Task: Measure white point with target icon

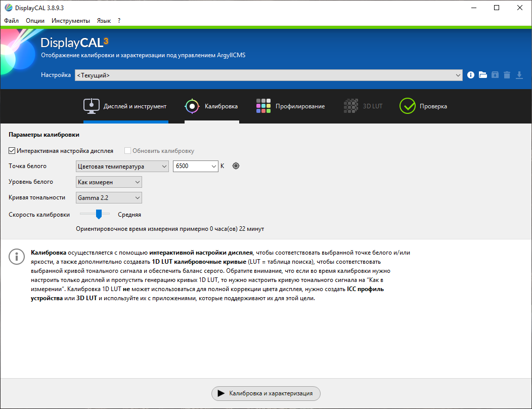Action: (x=236, y=166)
